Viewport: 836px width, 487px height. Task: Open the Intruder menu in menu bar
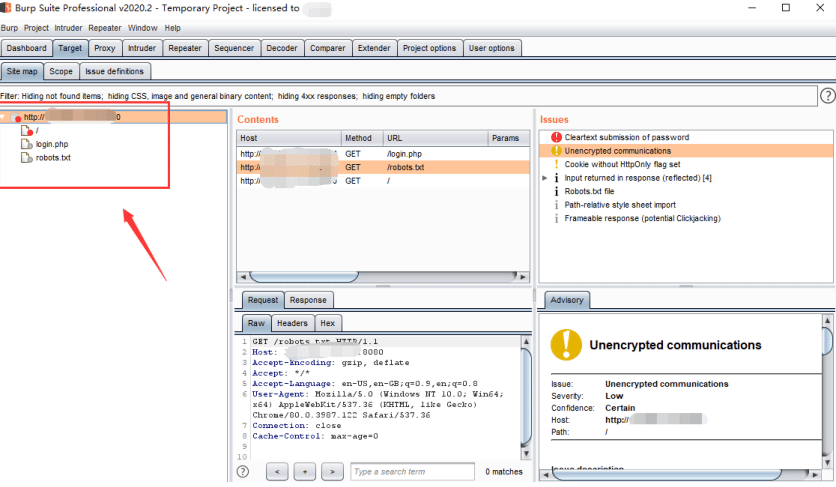click(68, 28)
